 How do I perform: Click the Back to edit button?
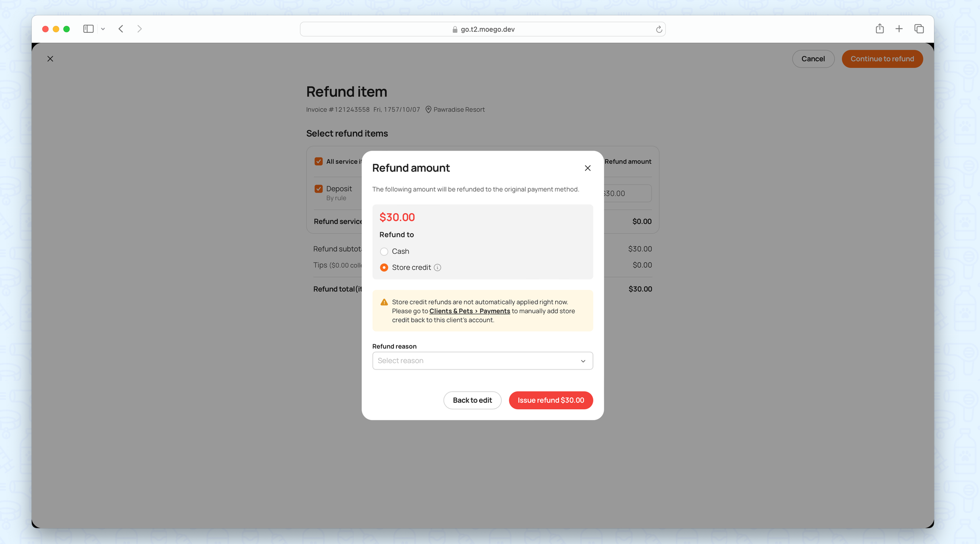pos(472,400)
